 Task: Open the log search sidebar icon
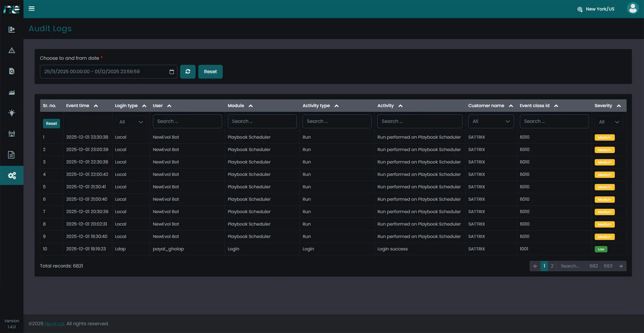click(x=12, y=71)
